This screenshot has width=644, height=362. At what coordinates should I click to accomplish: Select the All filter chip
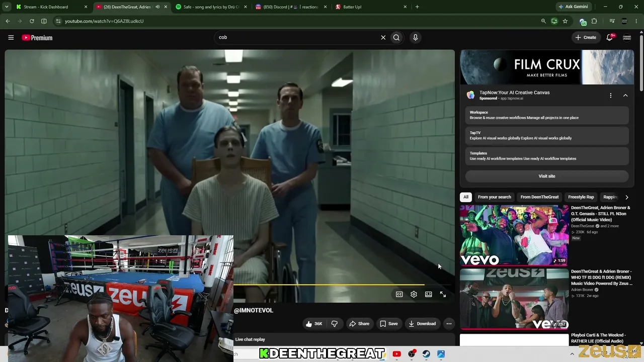click(466, 197)
